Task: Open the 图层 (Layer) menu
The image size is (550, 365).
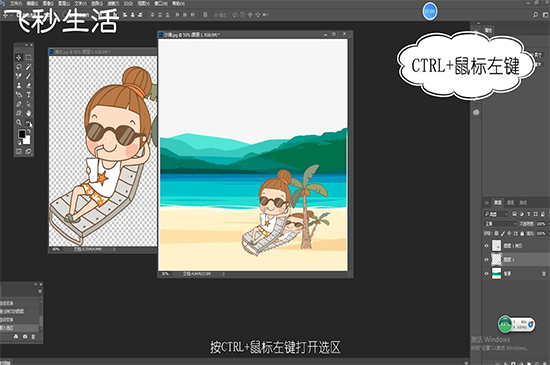Action: [x=64, y=4]
